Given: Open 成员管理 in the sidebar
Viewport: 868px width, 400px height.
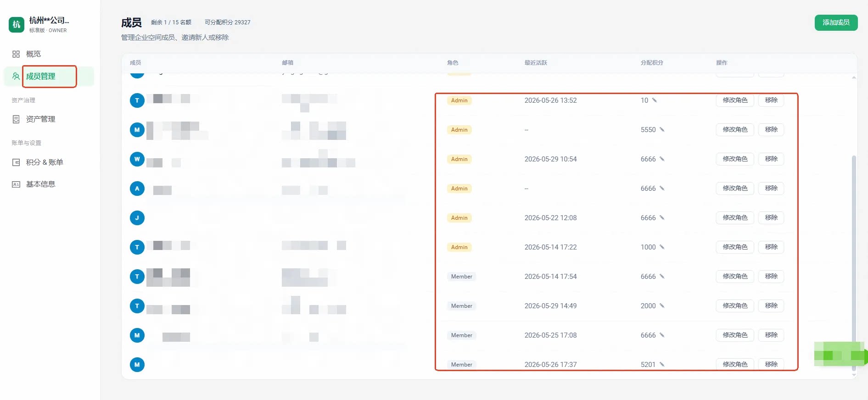Looking at the screenshot, I should point(49,76).
